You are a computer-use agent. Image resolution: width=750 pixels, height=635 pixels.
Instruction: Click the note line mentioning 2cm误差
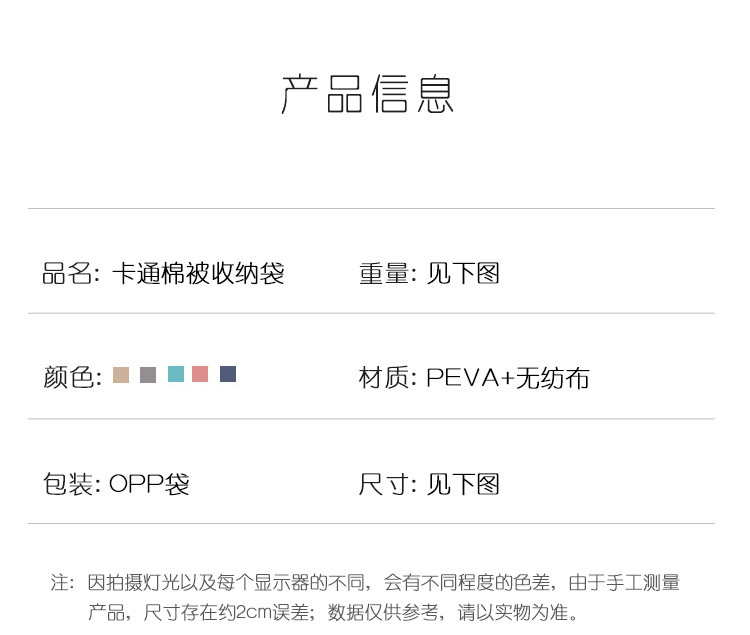click(x=333, y=612)
